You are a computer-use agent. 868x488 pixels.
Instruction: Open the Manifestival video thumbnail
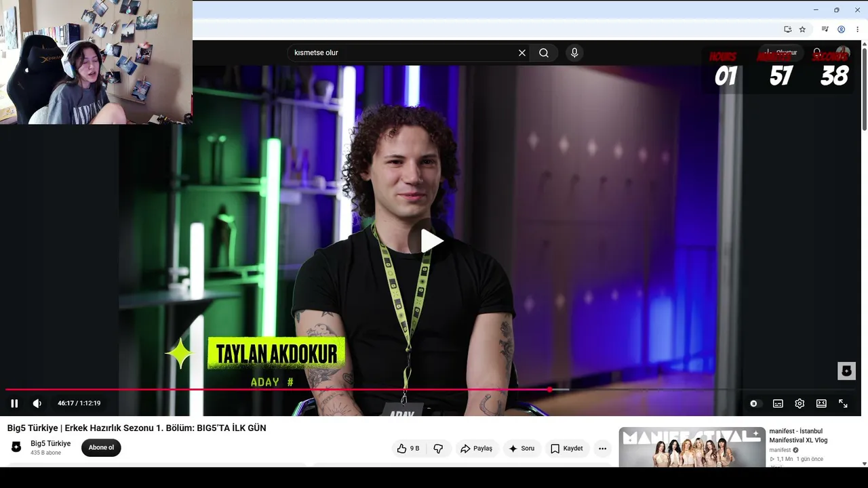point(692,447)
